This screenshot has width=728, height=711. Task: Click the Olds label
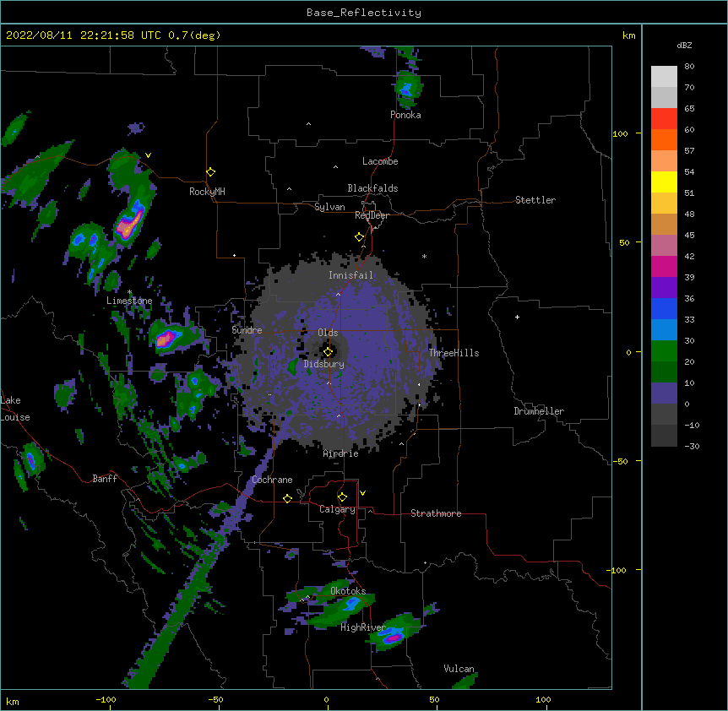pyautogui.click(x=328, y=333)
